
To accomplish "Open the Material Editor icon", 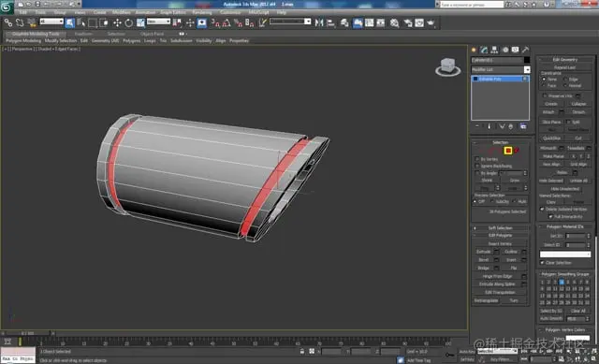I will (x=395, y=22).
